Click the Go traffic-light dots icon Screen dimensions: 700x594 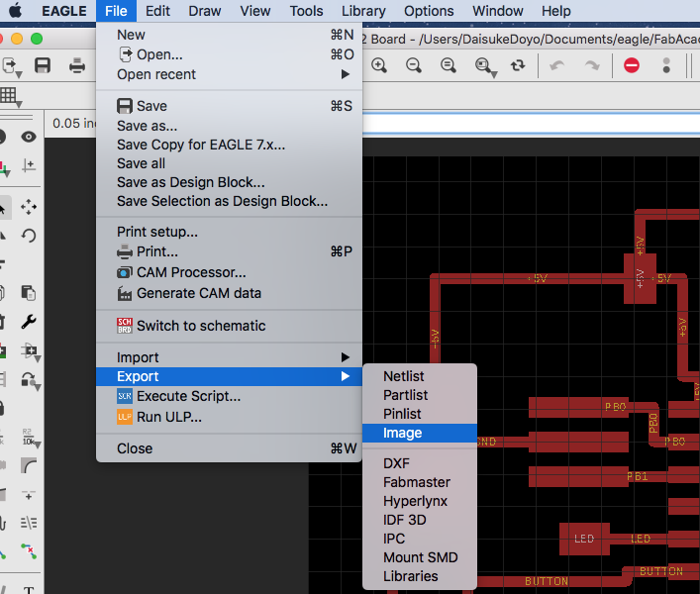(x=666, y=65)
